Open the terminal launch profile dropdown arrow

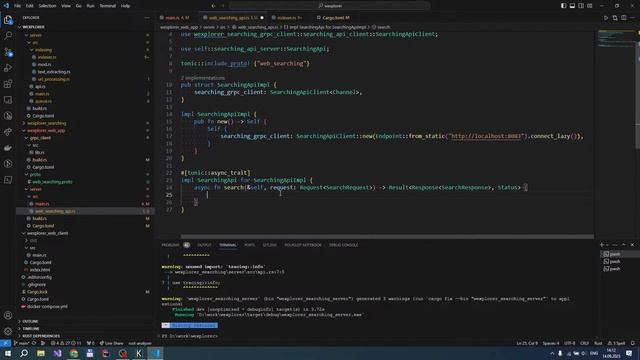click(607, 245)
